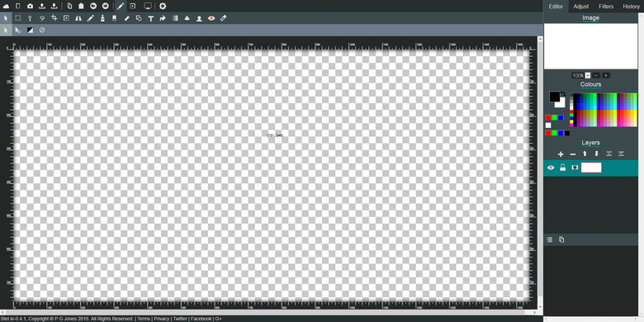
Task: Switch to the Filters tab
Action: 606,6
